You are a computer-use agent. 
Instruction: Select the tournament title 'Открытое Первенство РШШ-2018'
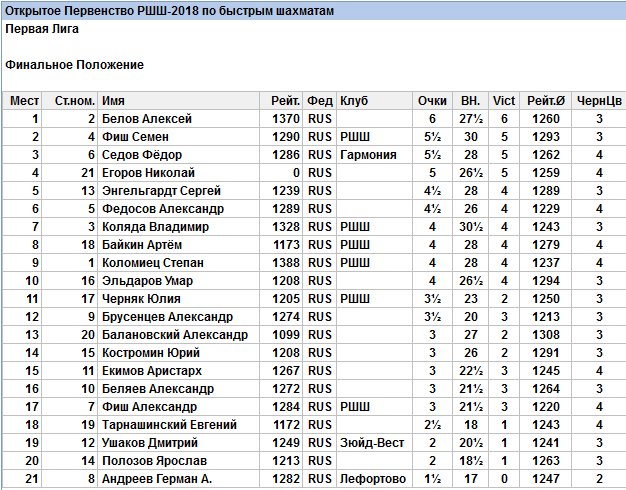[x=101, y=11]
